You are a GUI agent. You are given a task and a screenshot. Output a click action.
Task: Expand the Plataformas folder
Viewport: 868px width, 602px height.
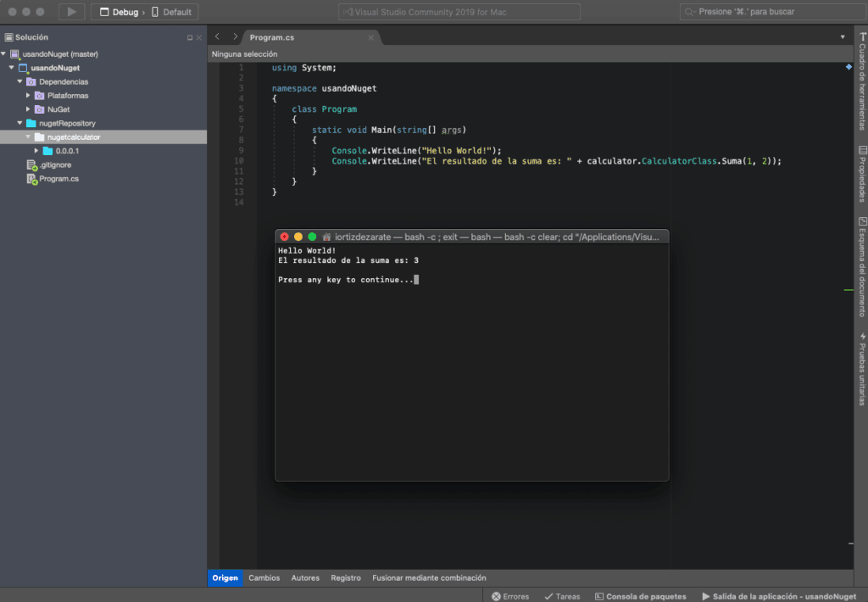(x=28, y=96)
